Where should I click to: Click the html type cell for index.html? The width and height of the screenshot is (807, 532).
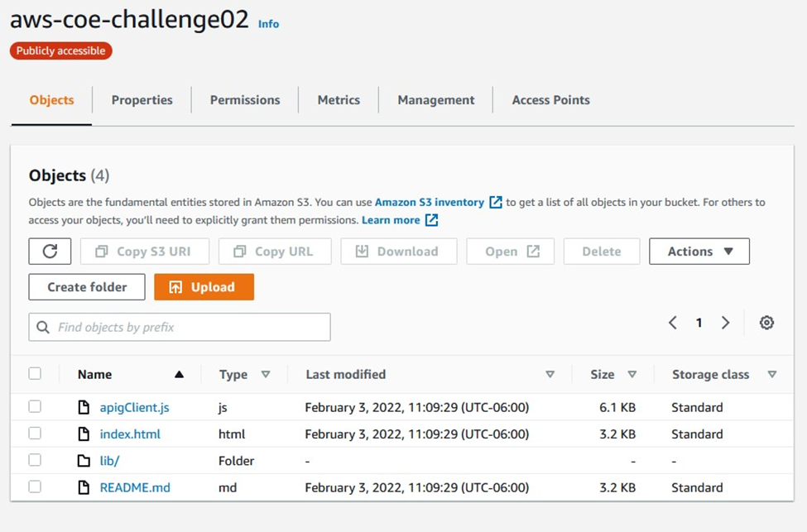(x=232, y=434)
